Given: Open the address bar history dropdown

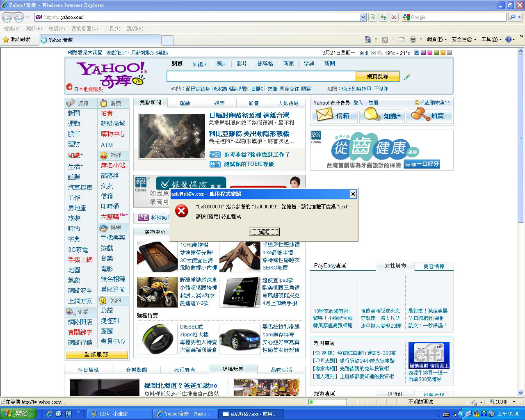Looking at the screenshot, I should pyautogui.click(x=363, y=17).
